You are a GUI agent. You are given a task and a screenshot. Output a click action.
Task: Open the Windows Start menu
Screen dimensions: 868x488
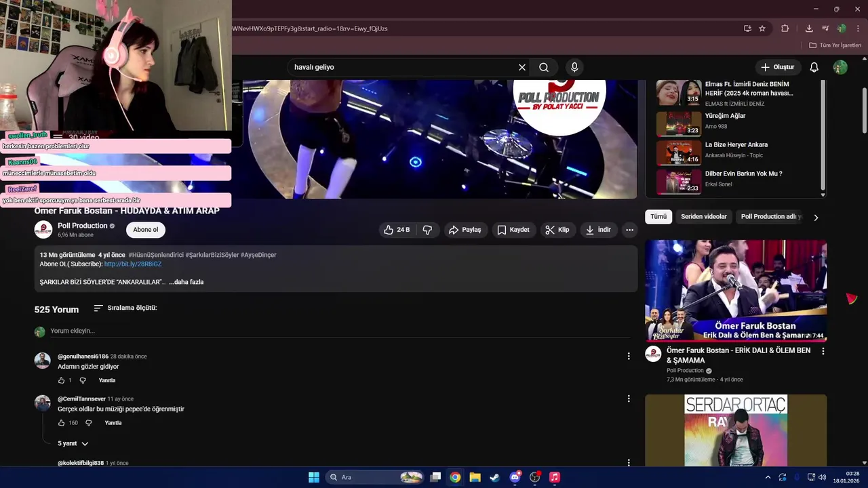[314, 477]
